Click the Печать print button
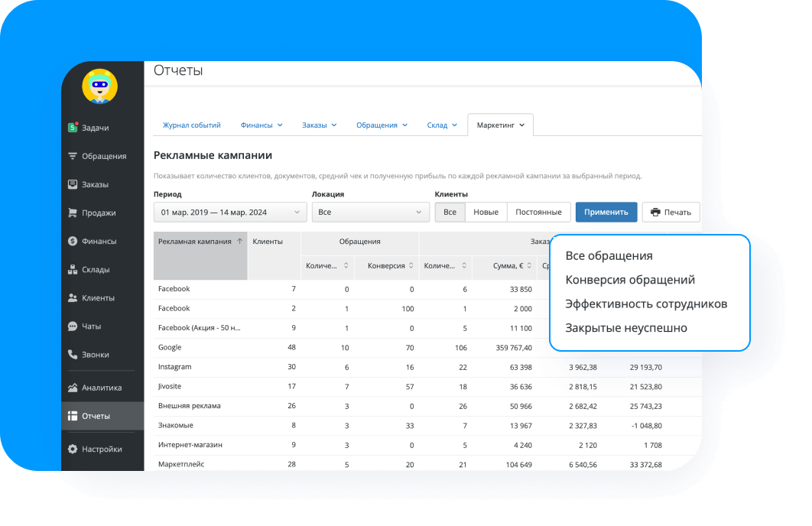 (671, 213)
